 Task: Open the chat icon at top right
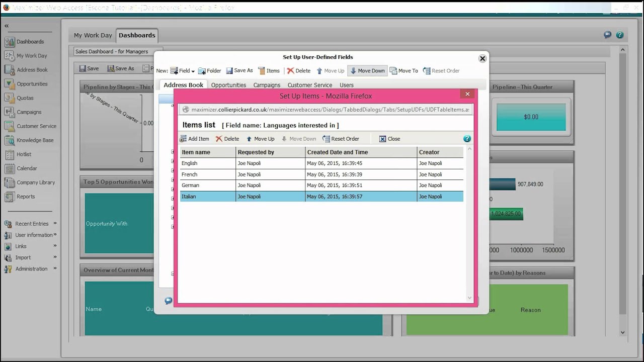click(x=607, y=35)
